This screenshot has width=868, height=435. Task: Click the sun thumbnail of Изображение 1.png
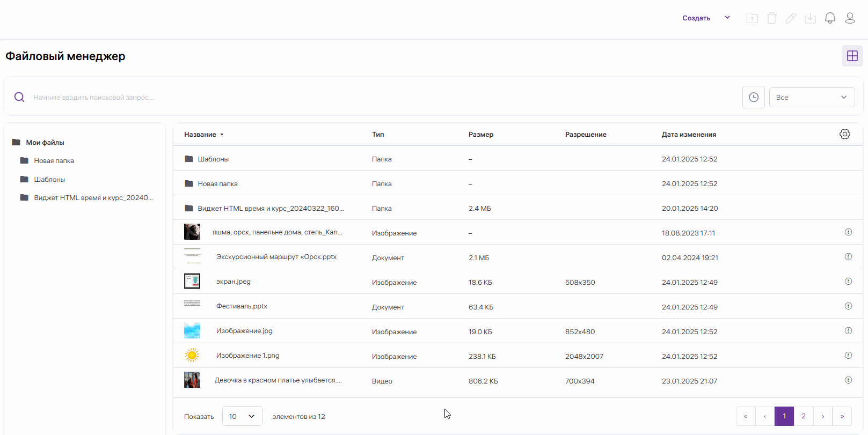[192, 355]
